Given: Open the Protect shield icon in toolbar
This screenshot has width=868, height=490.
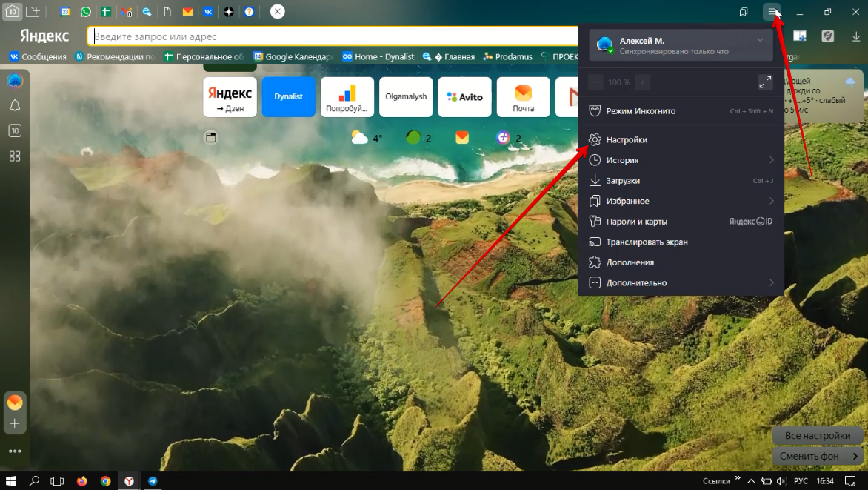Looking at the screenshot, I should point(827,36).
